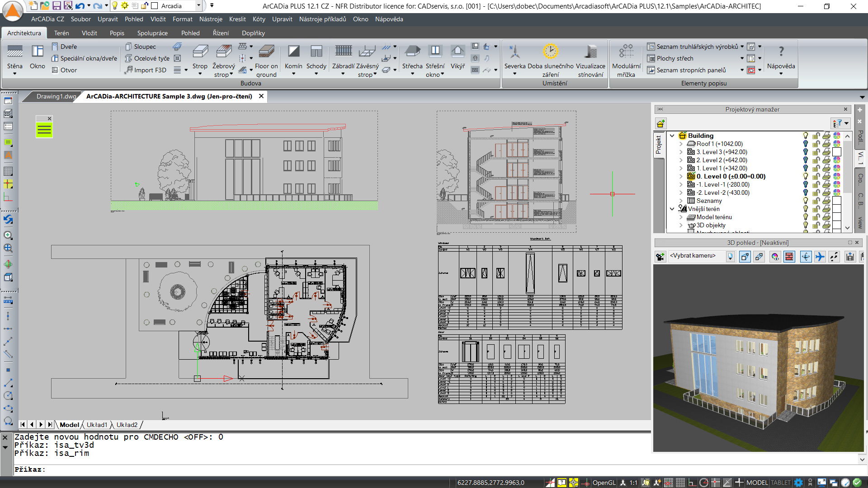
Task: Click the Import F3D button
Action: (146, 70)
